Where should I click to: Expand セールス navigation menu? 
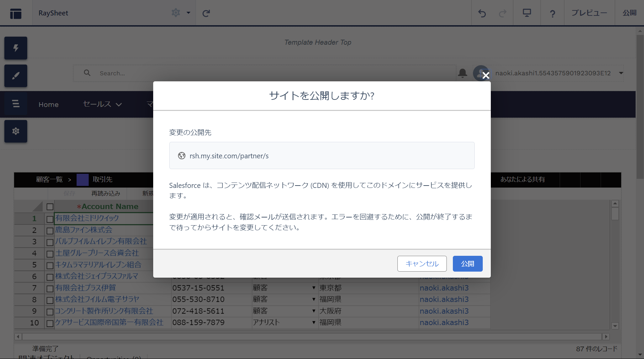[x=102, y=104]
